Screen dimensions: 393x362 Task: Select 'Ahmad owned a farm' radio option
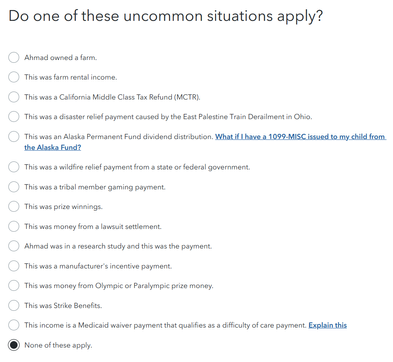pos(14,57)
